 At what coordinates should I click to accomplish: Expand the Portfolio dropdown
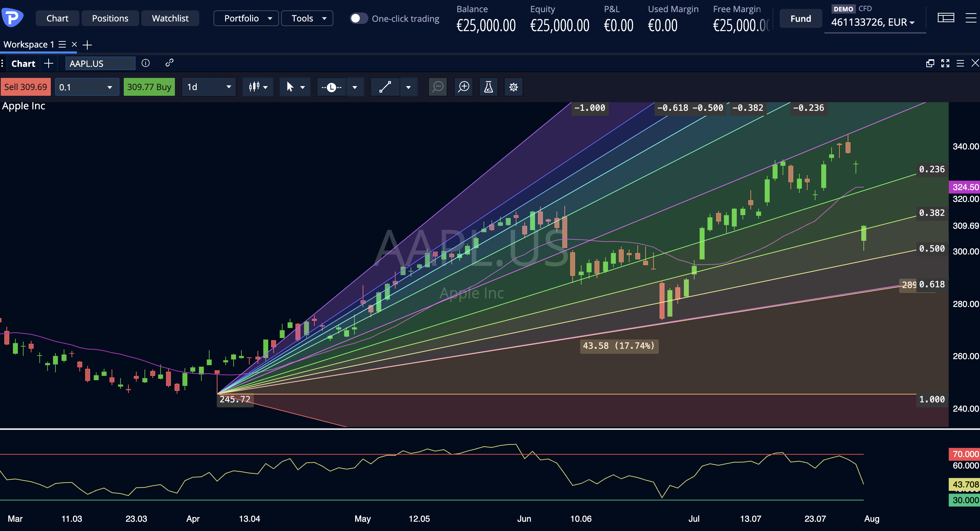(x=246, y=18)
